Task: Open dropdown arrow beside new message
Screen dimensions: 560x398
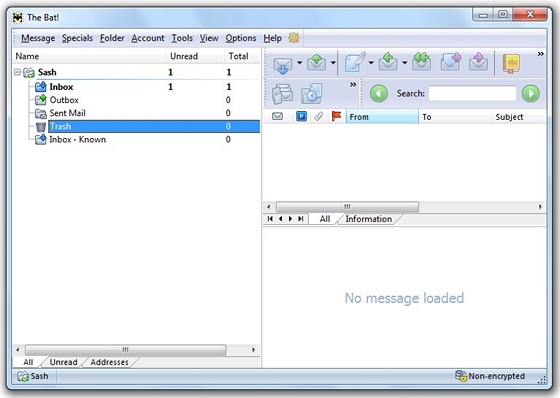Action: click(x=371, y=63)
